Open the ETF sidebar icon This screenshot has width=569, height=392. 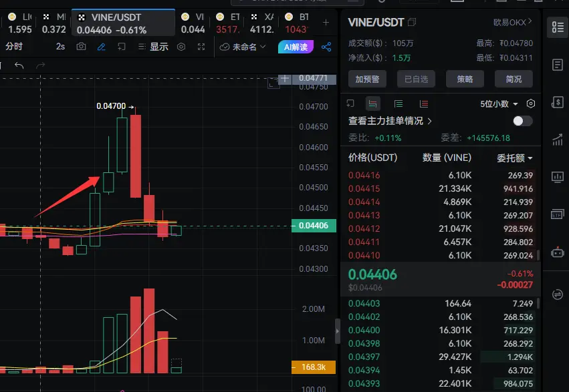click(558, 214)
